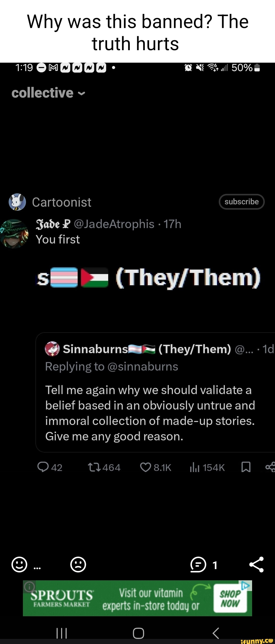Tap the subscribe button
The height and width of the screenshot is (644, 275).
tap(241, 202)
